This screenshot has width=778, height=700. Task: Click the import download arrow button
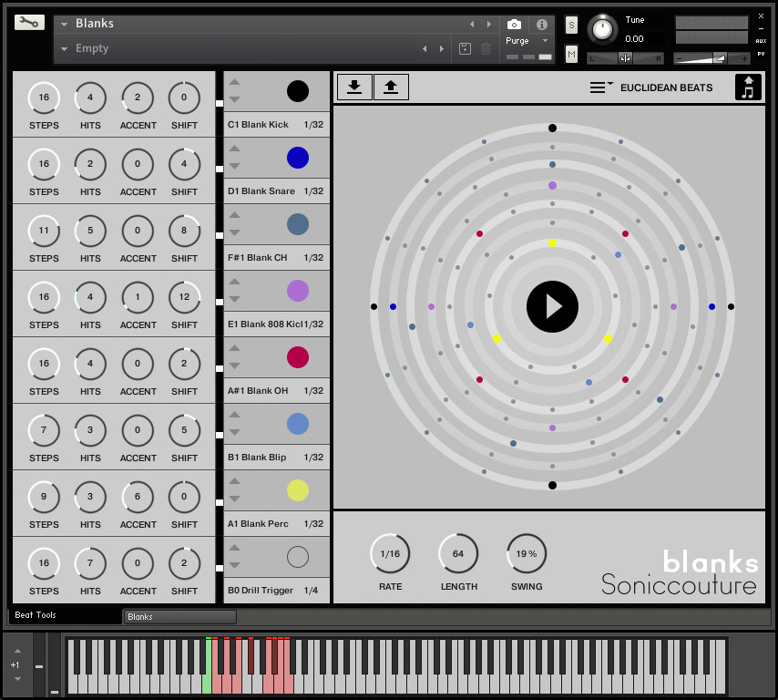[354, 87]
